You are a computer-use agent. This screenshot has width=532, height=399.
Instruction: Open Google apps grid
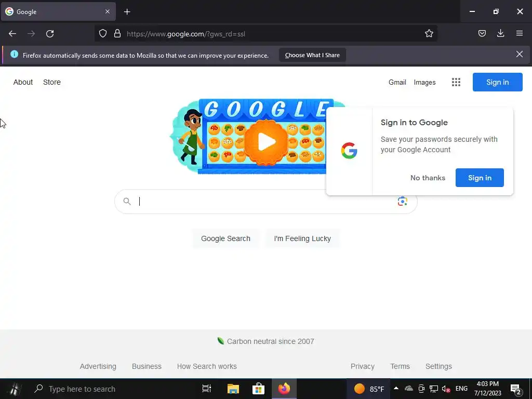click(x=456, y=82)
